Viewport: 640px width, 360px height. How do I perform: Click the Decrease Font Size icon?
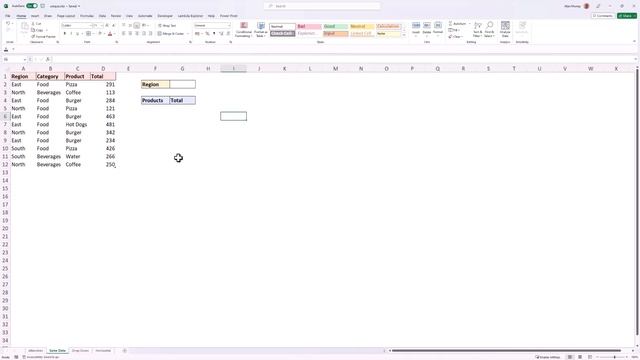[x=113, y=25]
